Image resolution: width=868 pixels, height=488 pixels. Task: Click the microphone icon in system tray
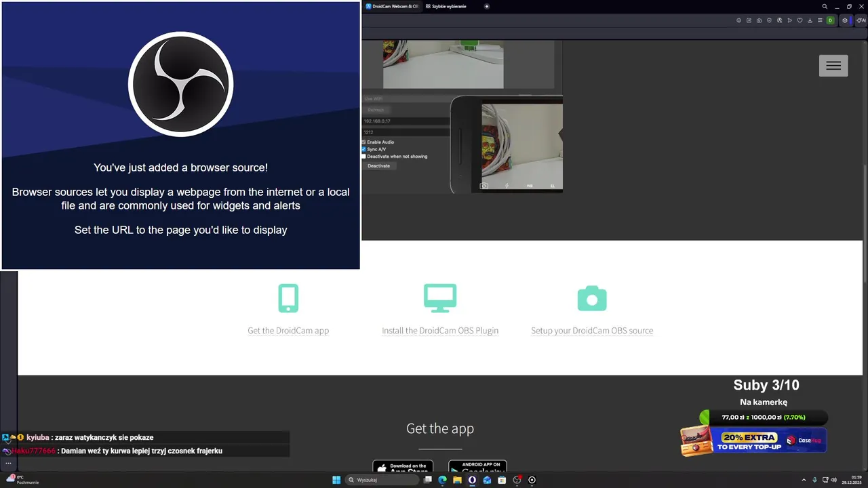814,480
